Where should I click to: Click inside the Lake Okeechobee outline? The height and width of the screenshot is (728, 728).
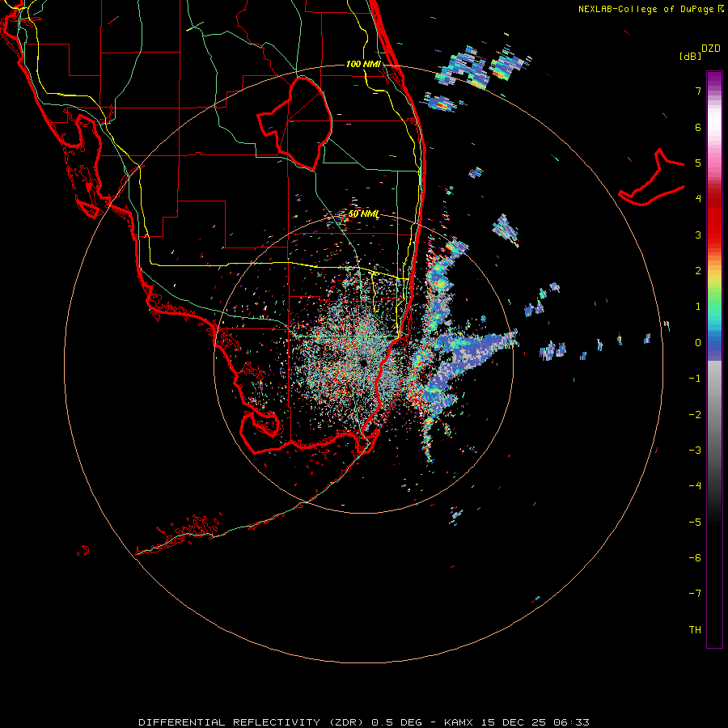[302, 121]
